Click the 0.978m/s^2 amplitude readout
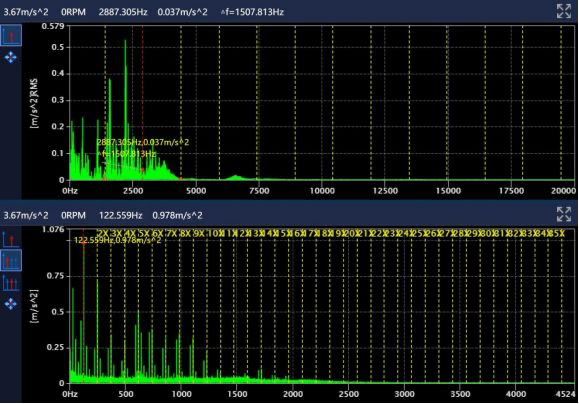The width and height of the screenshot is (579, 404). click(x=177, y=215)
